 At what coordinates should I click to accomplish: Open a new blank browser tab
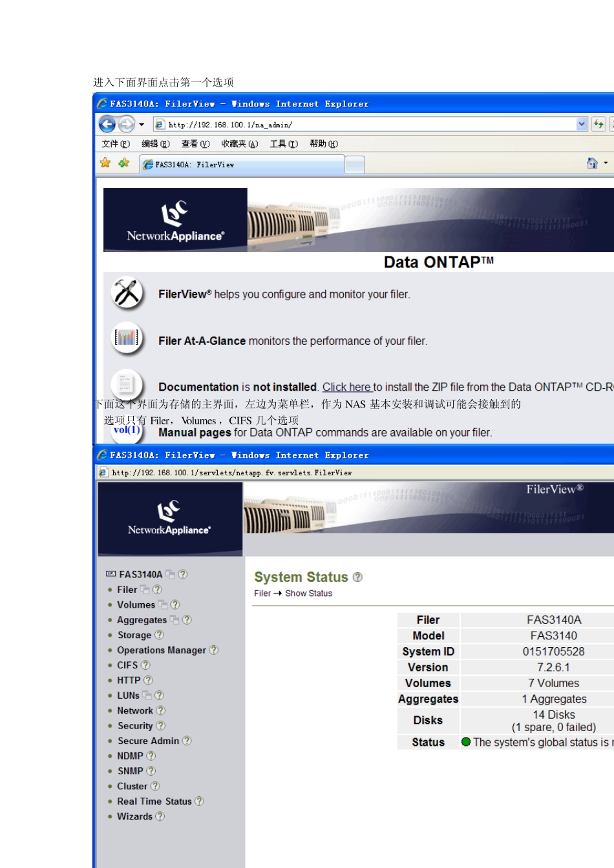point(355,165)
